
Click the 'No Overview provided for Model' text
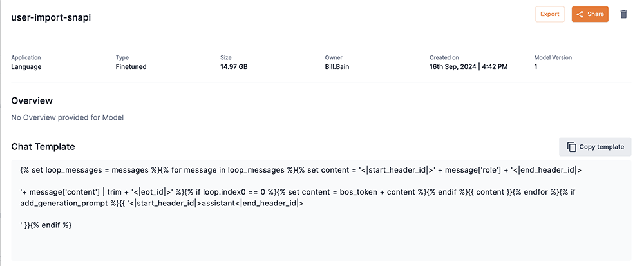(x=68, y=117)
